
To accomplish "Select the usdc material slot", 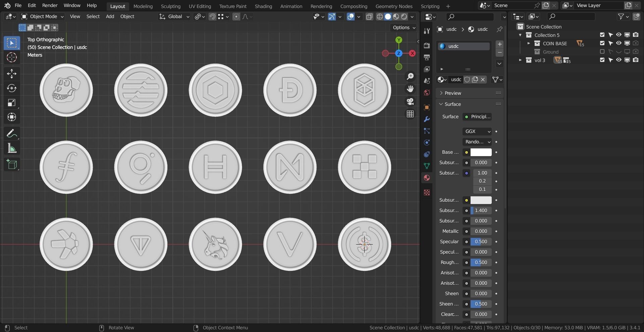I will pos(464,46).
